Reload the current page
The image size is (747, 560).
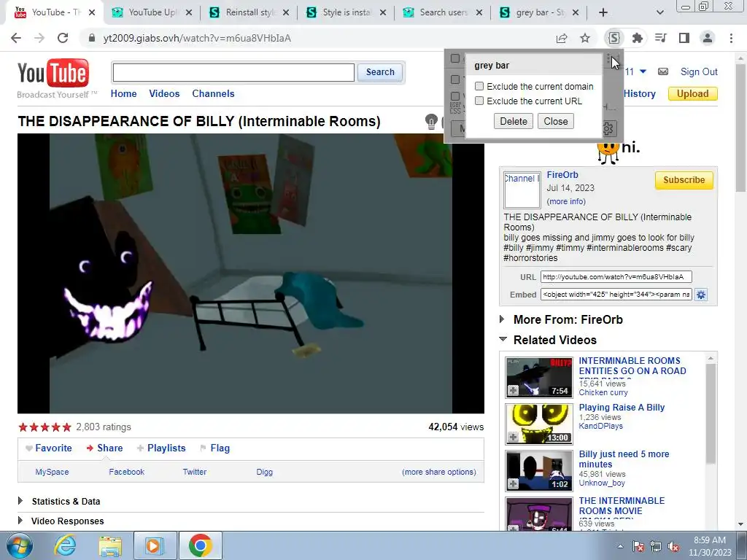click(63, 38)
